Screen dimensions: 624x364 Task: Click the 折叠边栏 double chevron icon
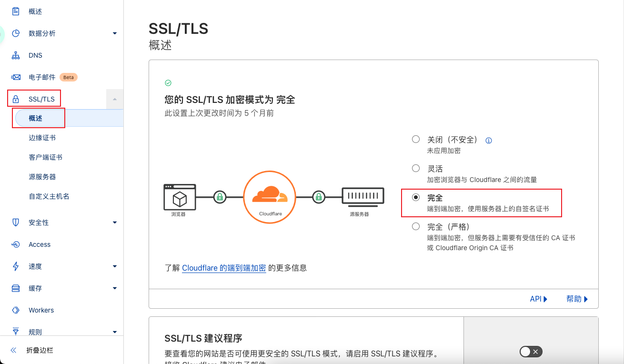(x=13, y=350)
